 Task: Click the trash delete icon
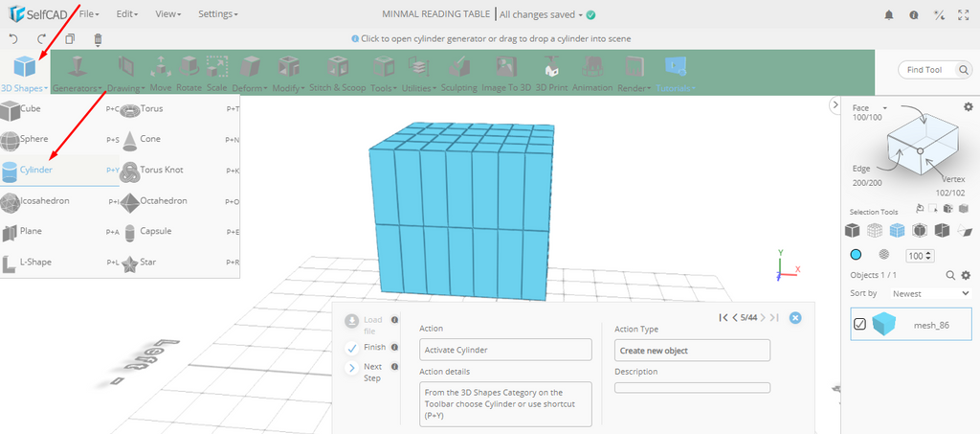[x=98, y=39]
